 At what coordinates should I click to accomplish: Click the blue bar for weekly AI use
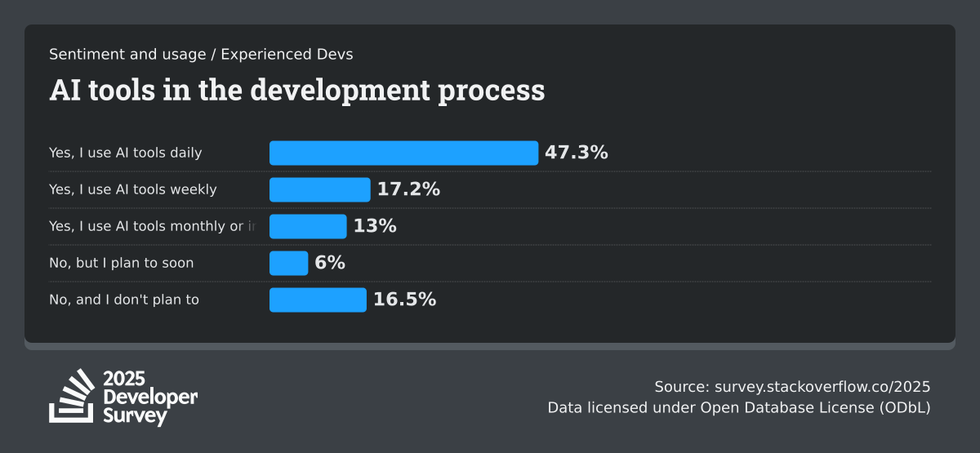tap(319, 189)
